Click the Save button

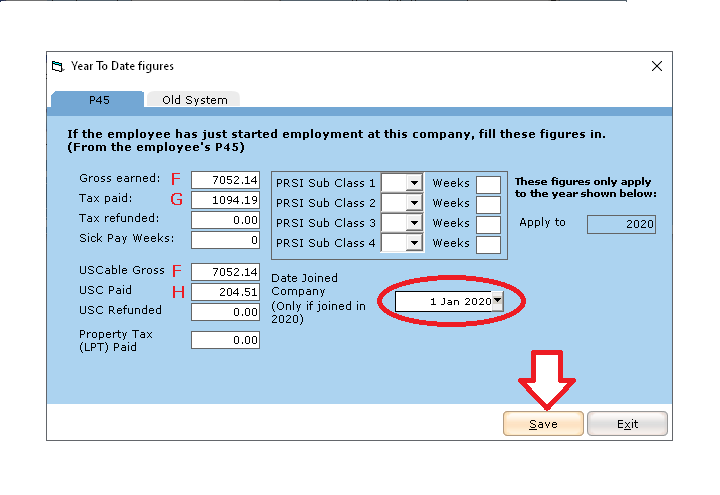(543, 424)
